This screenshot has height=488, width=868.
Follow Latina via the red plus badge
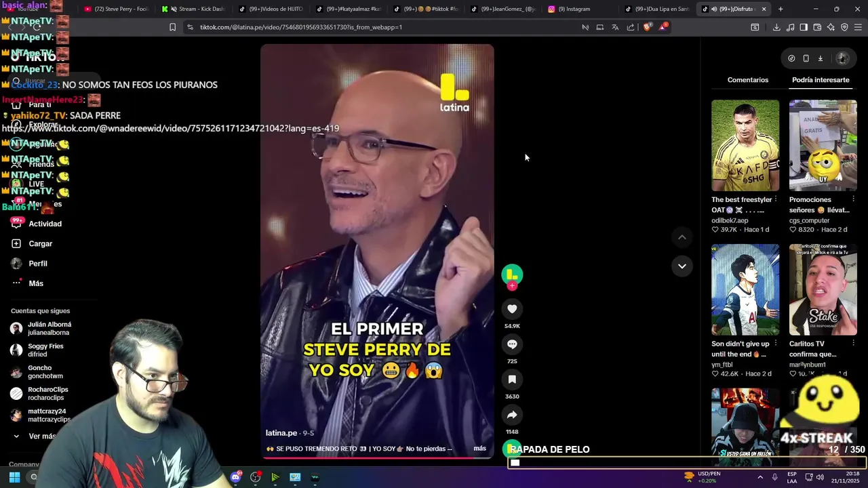click(x=512, y=286)
